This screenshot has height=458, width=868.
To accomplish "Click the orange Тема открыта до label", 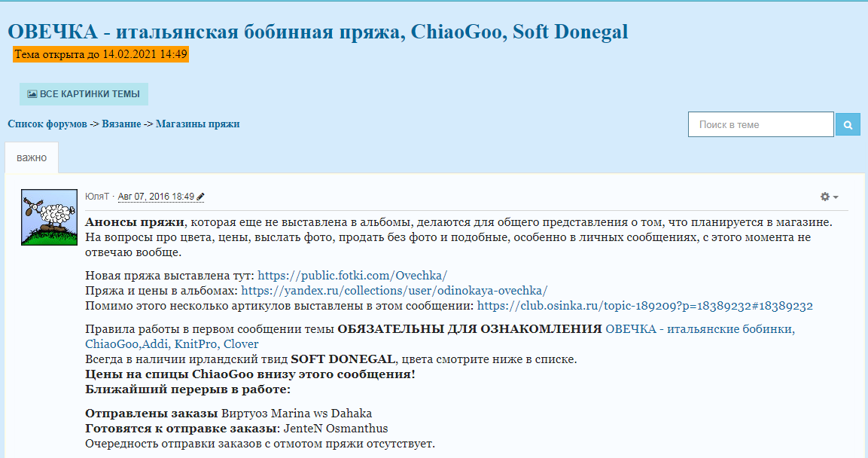I will (x=101, y=54).
